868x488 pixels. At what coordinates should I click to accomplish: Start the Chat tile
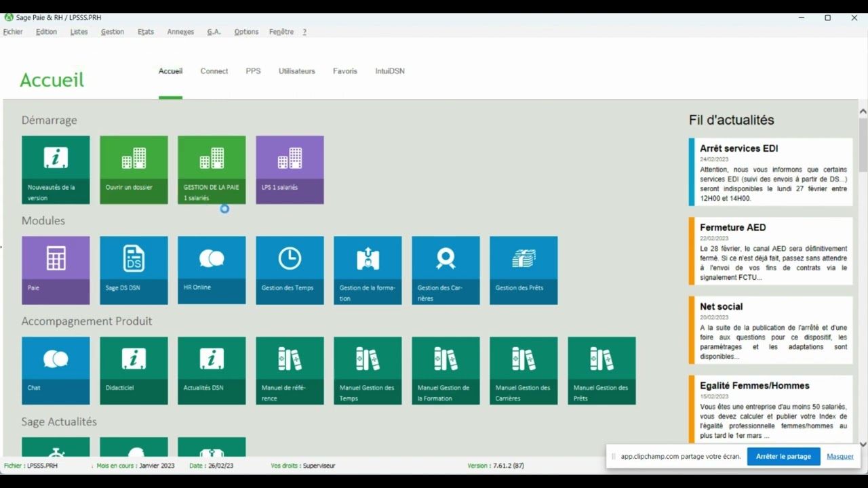pos(56,371)
